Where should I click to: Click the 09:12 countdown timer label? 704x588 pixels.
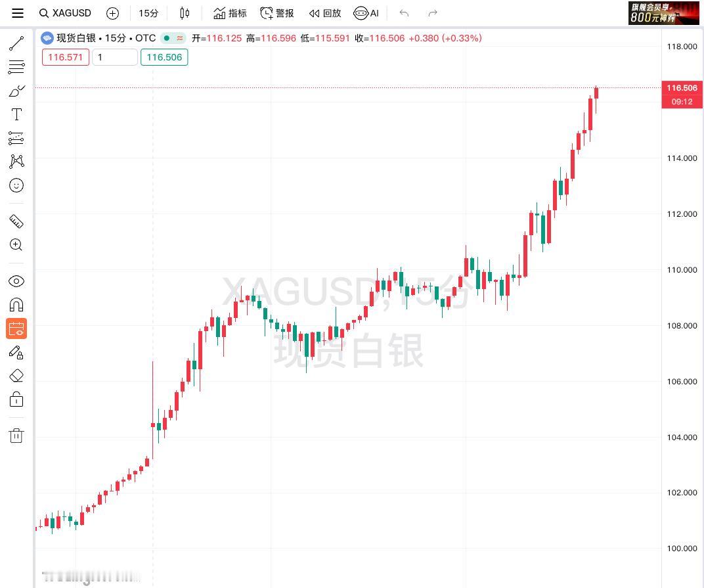point(682,102)
